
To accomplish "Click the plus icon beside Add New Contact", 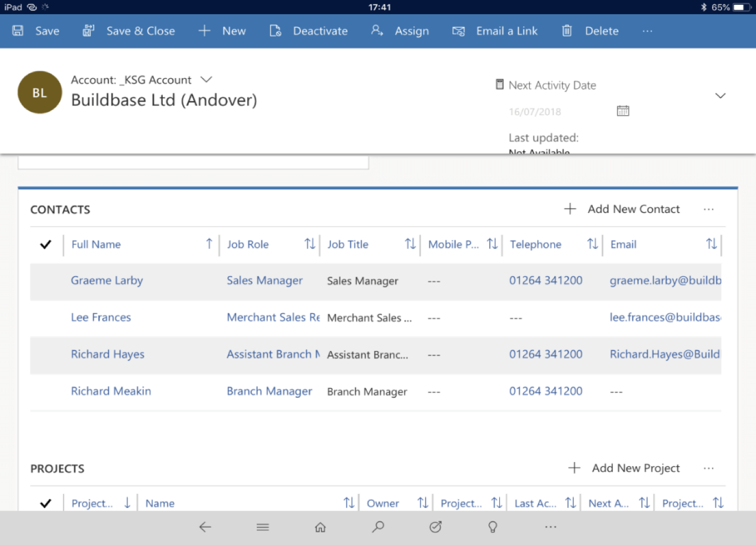I will 570,209.
